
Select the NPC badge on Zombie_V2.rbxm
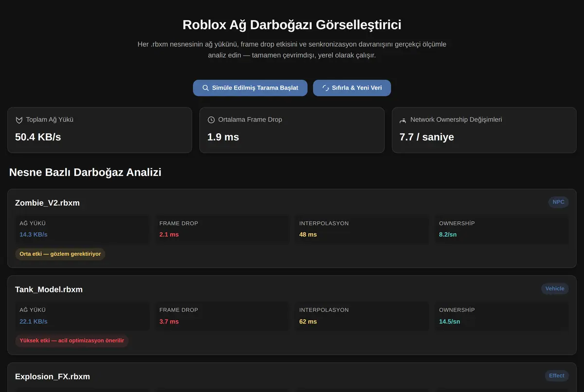(x=558, y=202)
